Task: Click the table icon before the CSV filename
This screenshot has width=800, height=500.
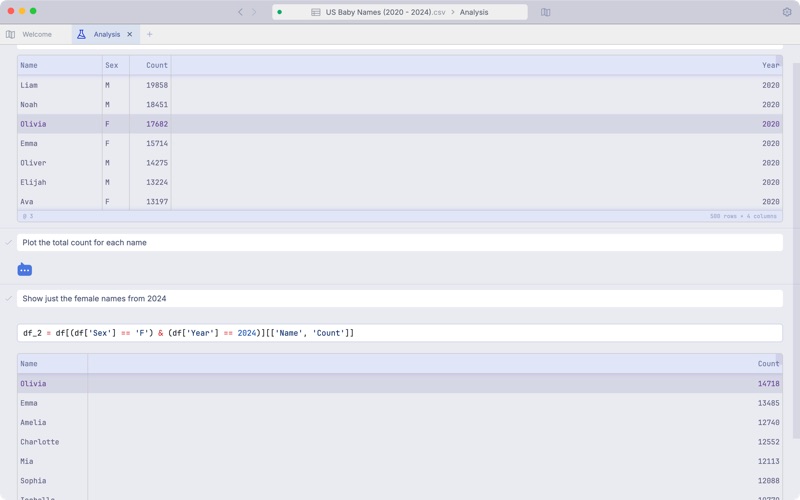Action: (x=316, y=12)
